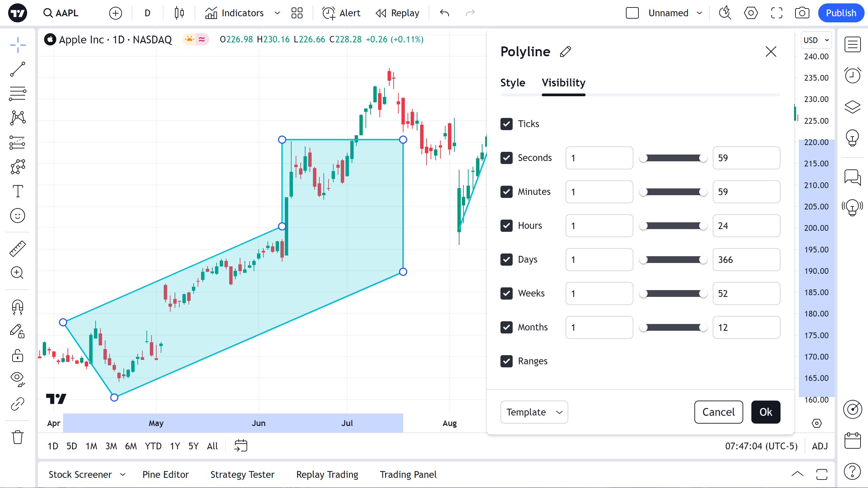Image resolution: width=868 pixels, height=488 pixels.
Task: Select the Trend Line drawing tool
Action: click(18, 69)
